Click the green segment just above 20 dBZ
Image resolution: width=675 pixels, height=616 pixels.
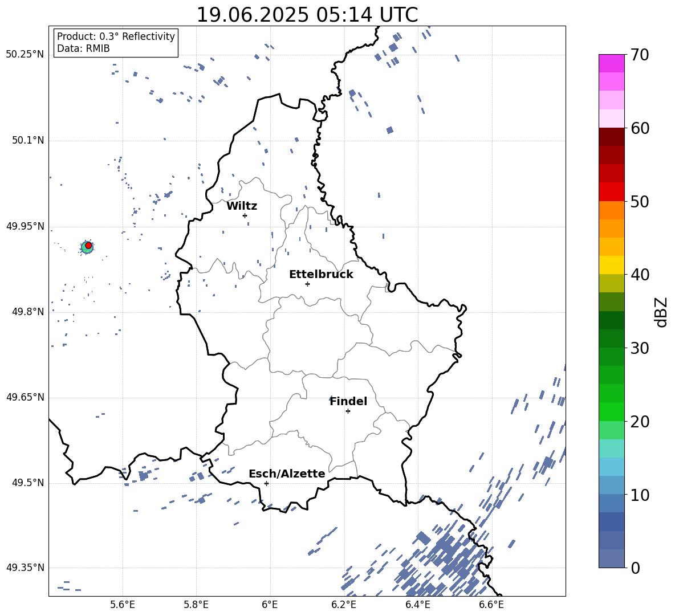(x=612, y=411)
